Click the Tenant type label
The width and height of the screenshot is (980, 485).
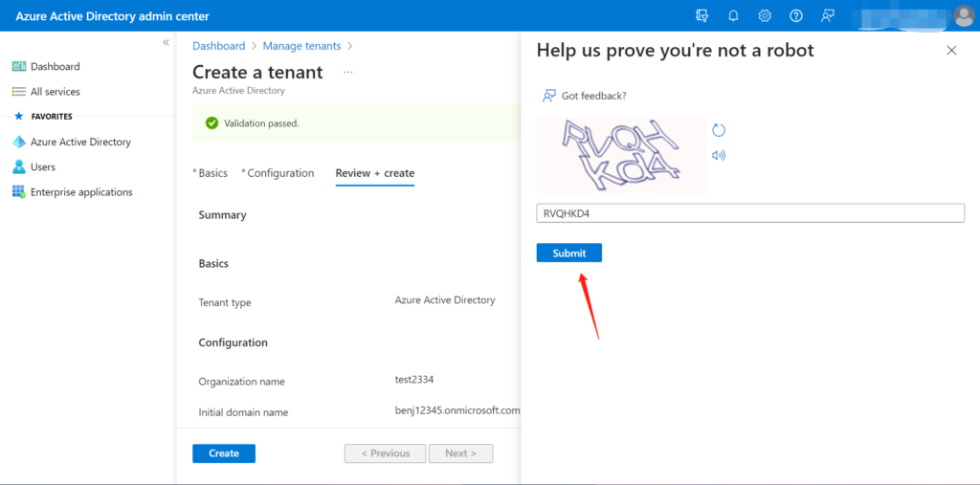(224, 302)
